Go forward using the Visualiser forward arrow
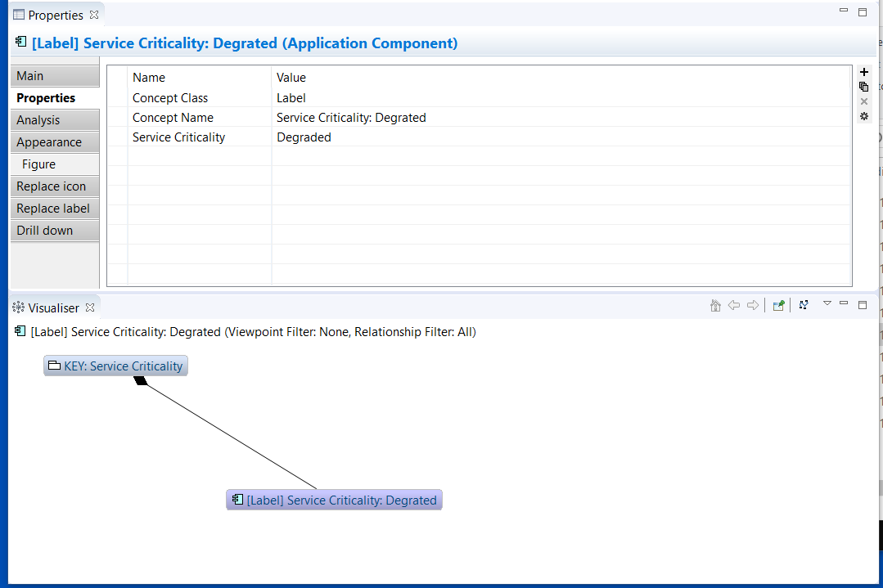The width and height of the screenshot is (883, 588). (x=754, y=304)
